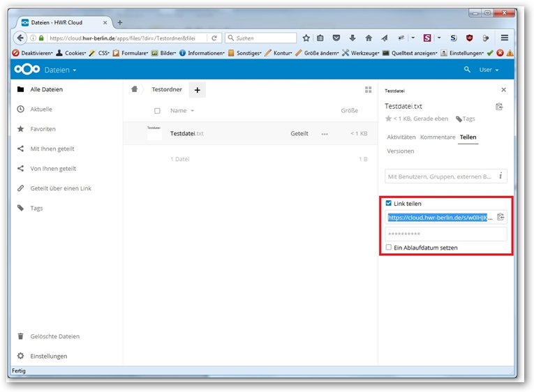Open Cookies developer toolbar menu
534x392 pixels.
point(71,53)
